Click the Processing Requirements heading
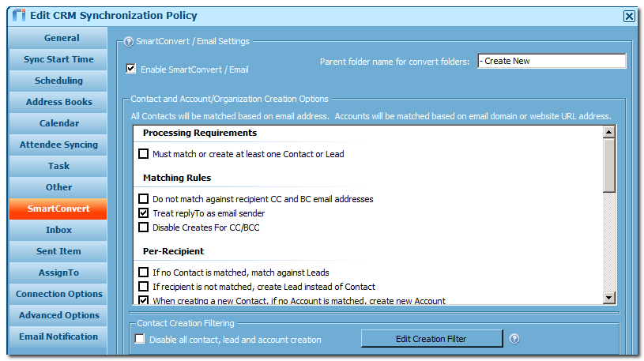 [x=200, y=133]
